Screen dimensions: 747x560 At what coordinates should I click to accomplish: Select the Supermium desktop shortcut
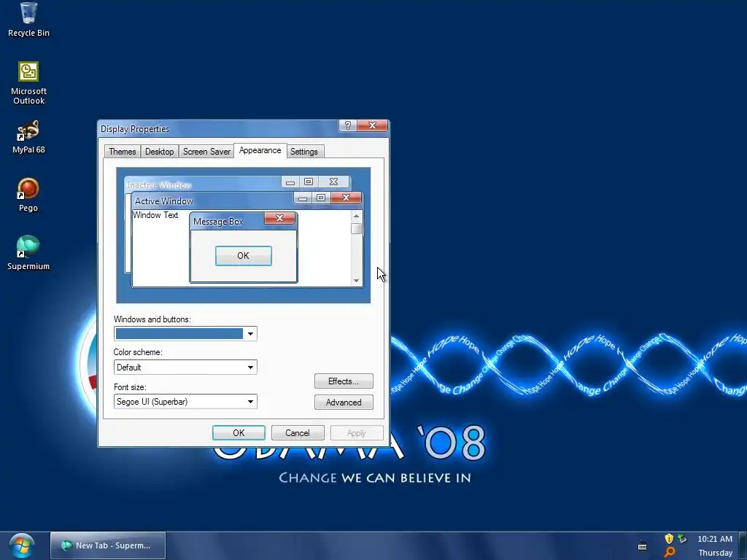(x=28, y=253)
